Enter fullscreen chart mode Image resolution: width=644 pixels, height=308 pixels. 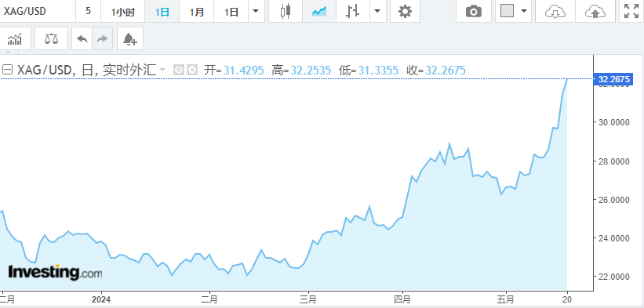click(631, 11)
